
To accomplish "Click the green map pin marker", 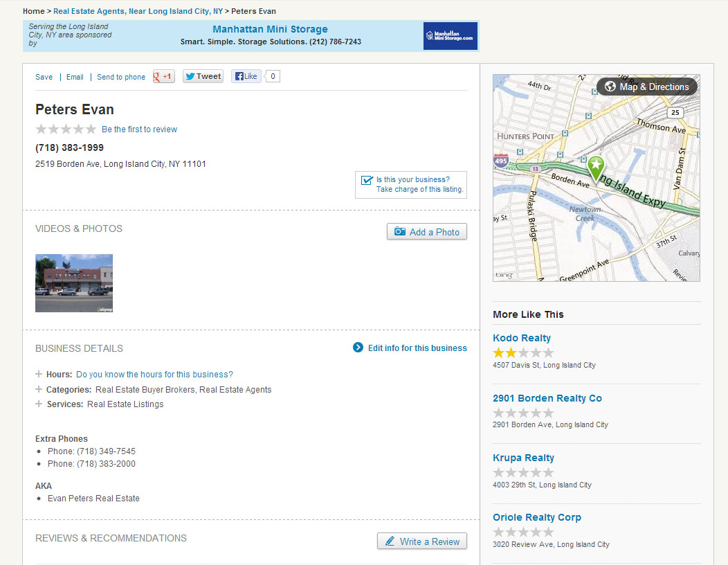I will pos(595,167).
